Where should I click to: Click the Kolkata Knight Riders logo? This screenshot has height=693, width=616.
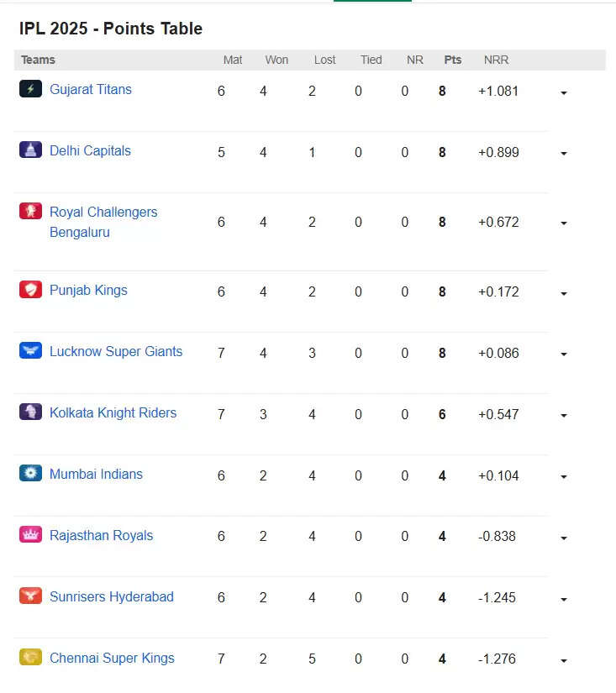pyautogui.click(x=30, y=412)
